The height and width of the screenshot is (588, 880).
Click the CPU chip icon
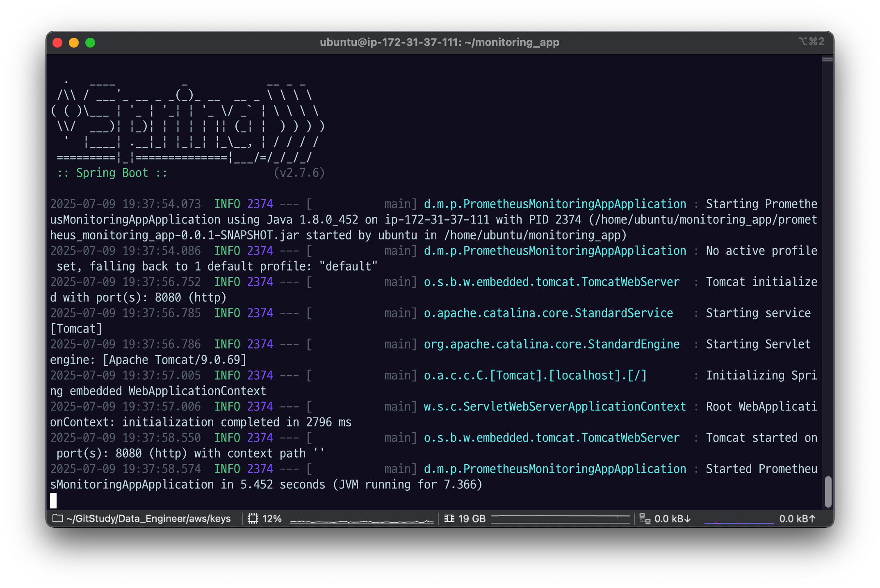pyautogui.click(x=253, y=518)
